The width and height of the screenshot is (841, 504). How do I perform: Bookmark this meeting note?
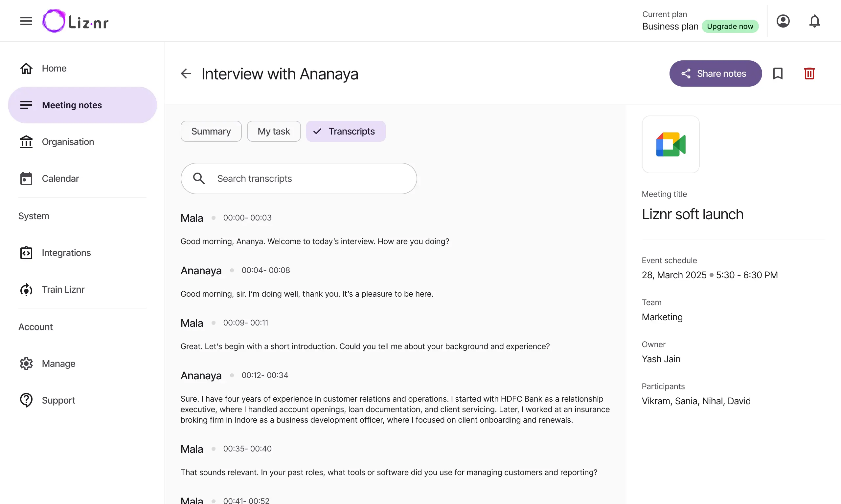click(x=778, y=74)
